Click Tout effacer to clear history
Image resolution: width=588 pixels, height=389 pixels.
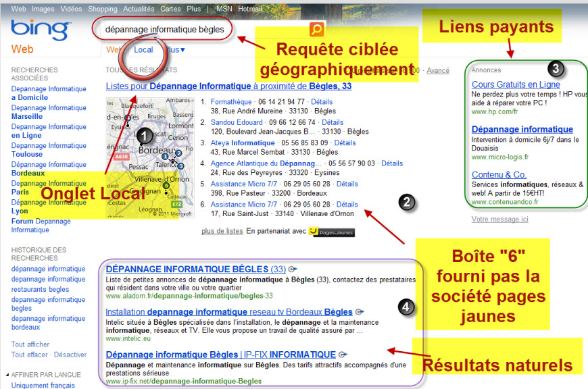29,355
